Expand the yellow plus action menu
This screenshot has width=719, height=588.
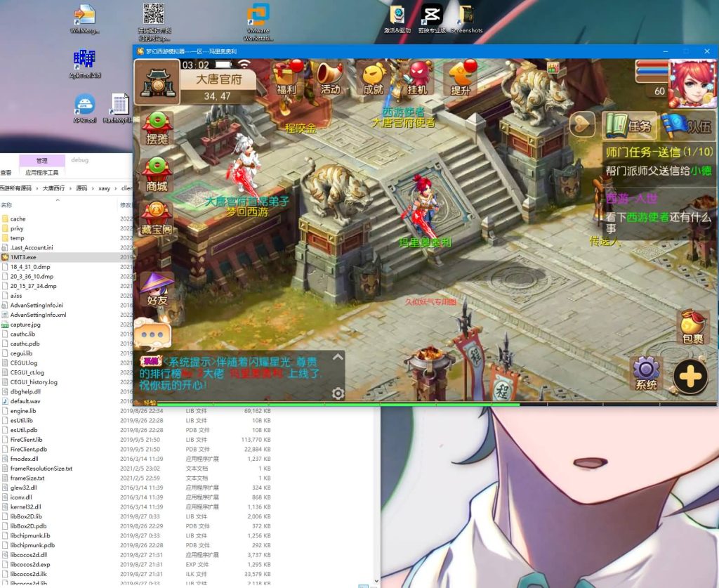(x=690, y=377)
